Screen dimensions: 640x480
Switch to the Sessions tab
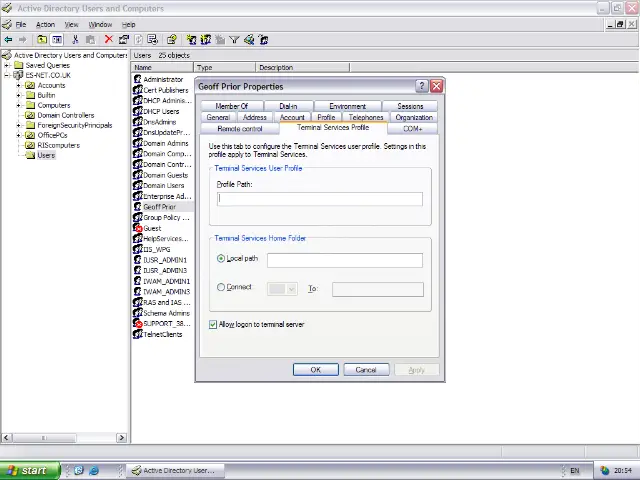[410, 106]
